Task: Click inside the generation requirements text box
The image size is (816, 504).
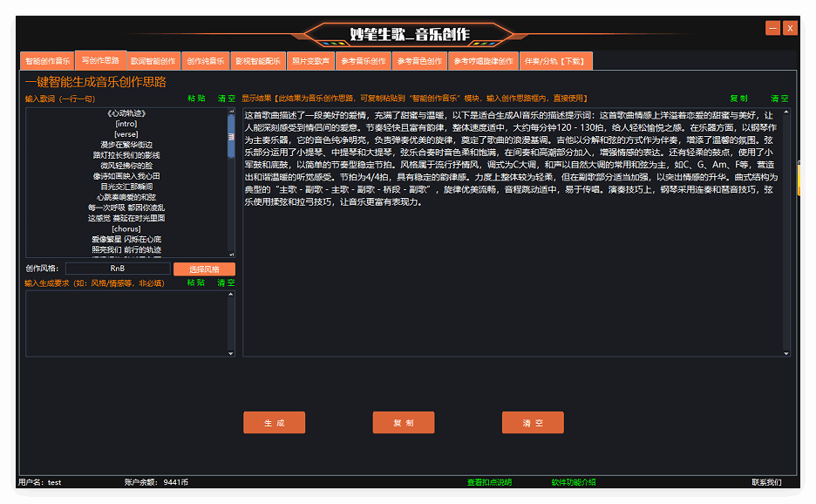Action: (126, 323)
